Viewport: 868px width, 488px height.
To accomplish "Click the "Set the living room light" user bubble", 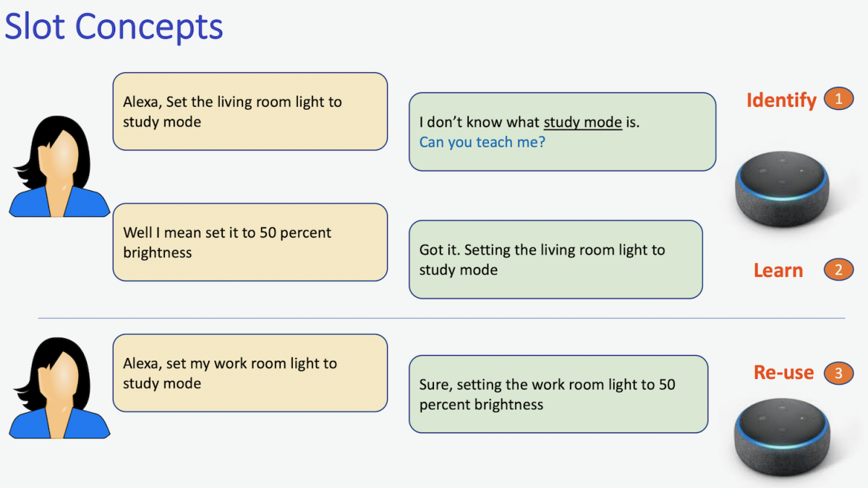I will point(250,111).
